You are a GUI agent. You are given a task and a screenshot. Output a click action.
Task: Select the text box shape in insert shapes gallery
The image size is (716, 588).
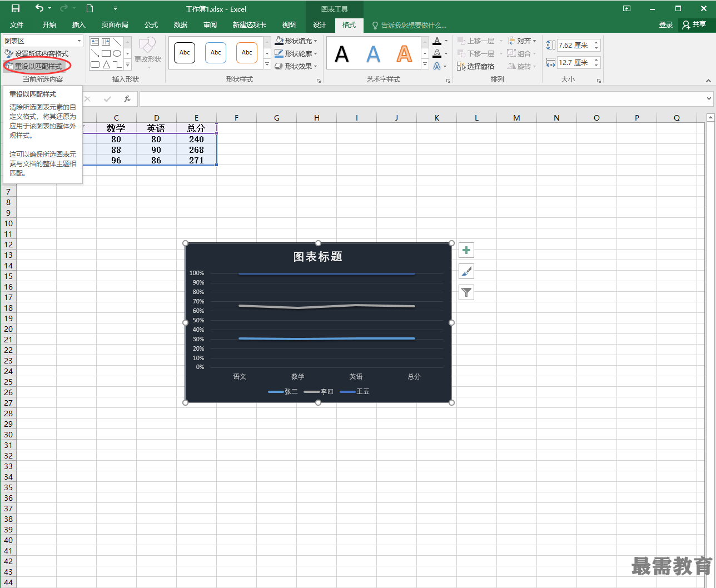point(95,42)
